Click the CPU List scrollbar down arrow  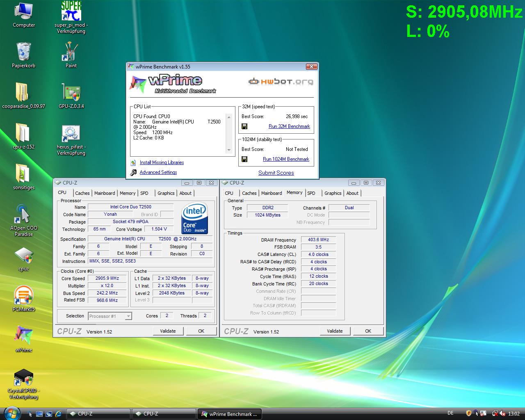click(x=229, y=150)
